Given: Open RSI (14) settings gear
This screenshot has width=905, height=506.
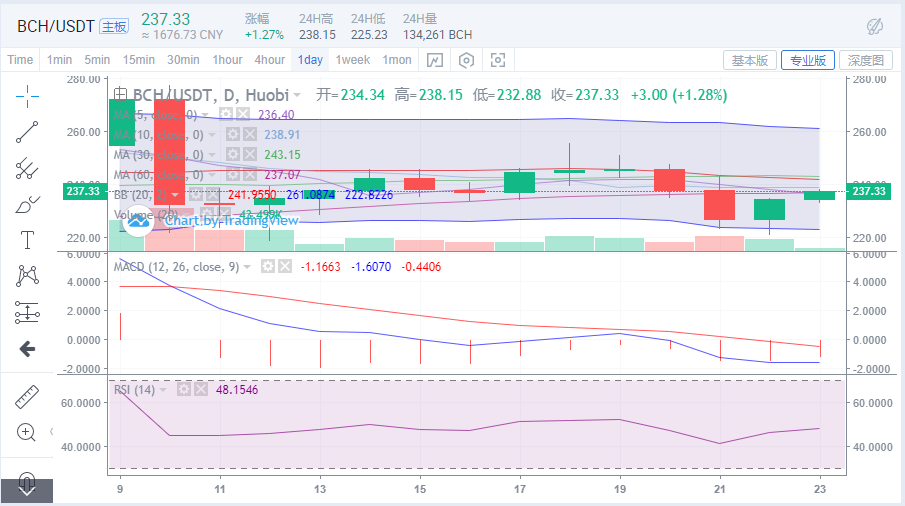Looking at the screenshot, I should point(184,389).
